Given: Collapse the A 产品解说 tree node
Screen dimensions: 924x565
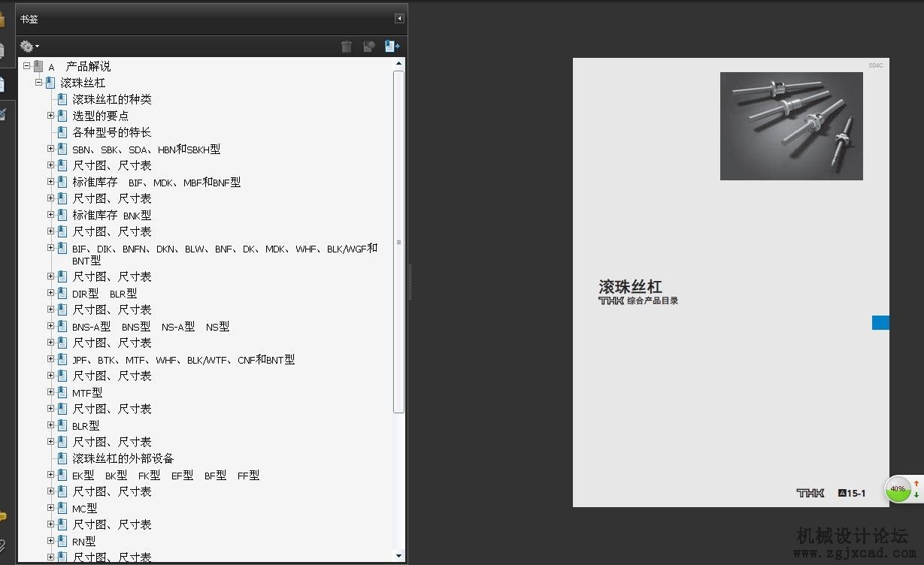Looking at the screenshot, I should [x=27, y=66].
